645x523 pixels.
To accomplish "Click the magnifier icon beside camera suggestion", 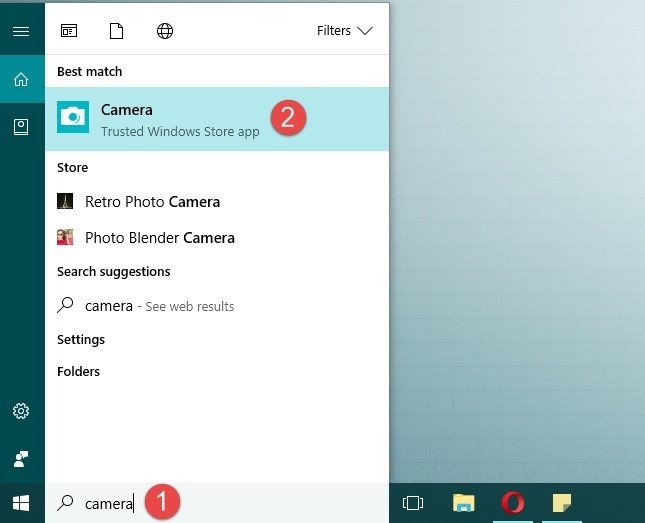I will point(65,305).
